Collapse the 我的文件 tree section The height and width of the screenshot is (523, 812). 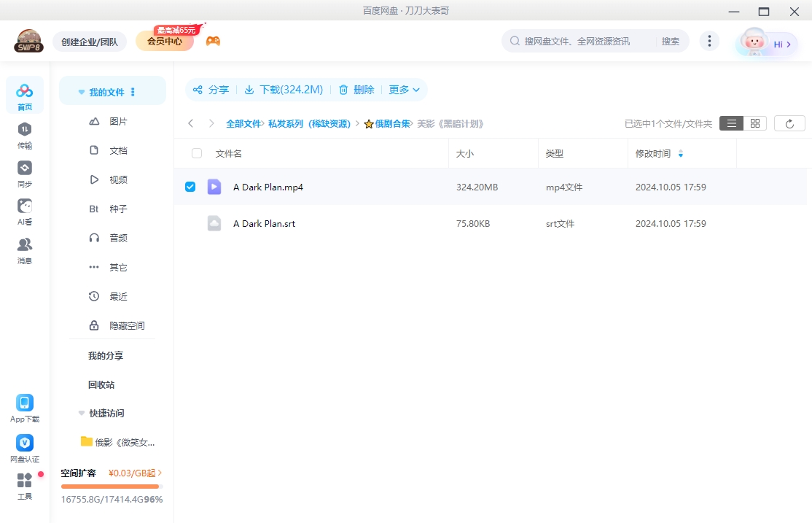pos(82,93)
